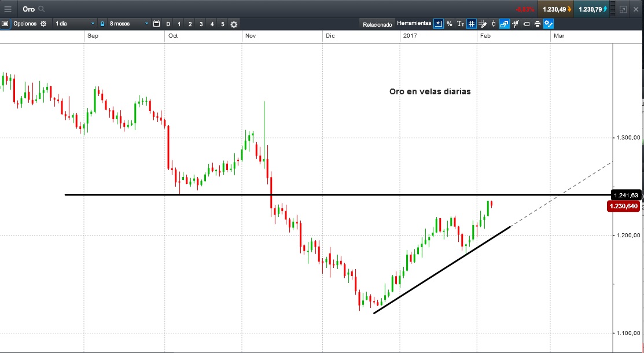This screenshot has width=644, height=353.
Task: Toggle the drawing settings gear-pencil icon
Action: pyautogui.click(x=549, y=24)
